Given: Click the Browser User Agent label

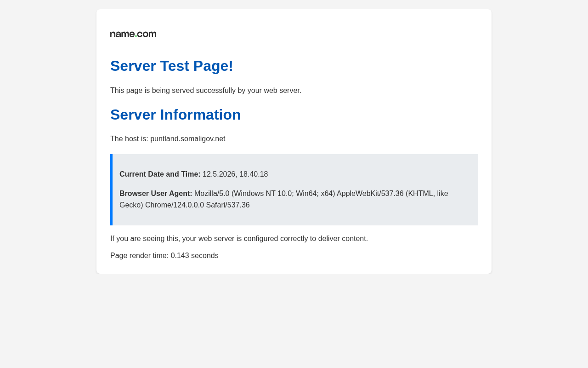Looking at the screenshot, I should coord(156,194).
